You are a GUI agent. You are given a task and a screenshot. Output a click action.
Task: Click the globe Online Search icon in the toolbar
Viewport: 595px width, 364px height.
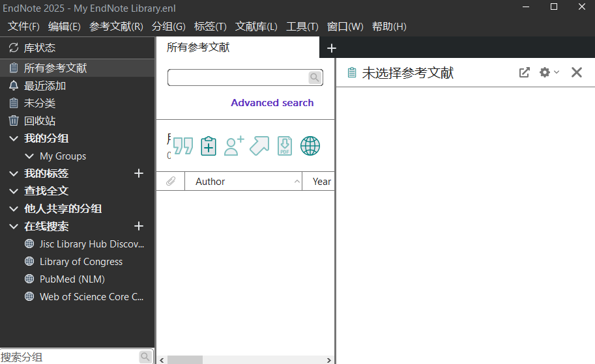310,146
